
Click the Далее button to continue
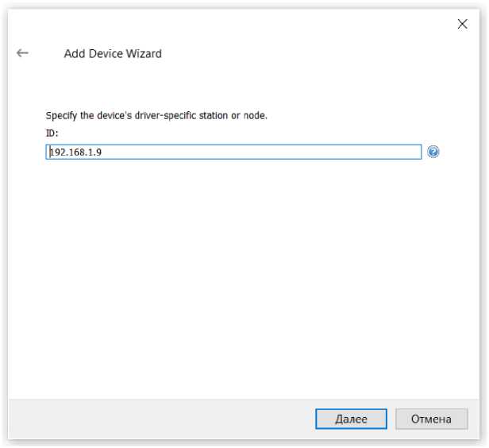point(351,419)
